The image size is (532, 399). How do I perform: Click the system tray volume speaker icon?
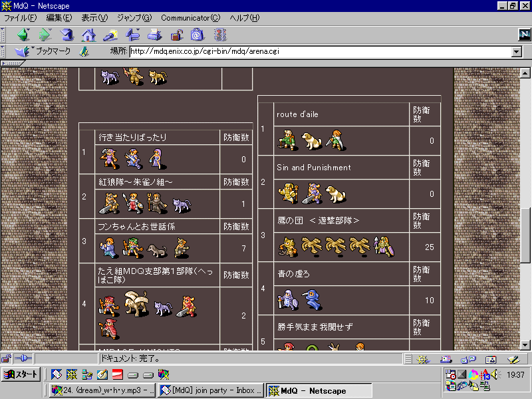click(495, 374)
